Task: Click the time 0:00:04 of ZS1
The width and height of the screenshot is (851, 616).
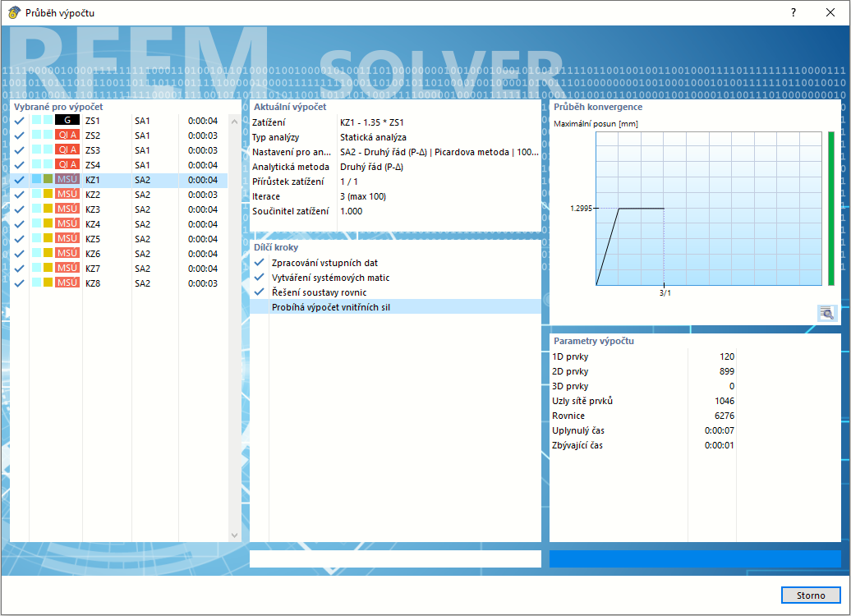Action: pos(203,121)
